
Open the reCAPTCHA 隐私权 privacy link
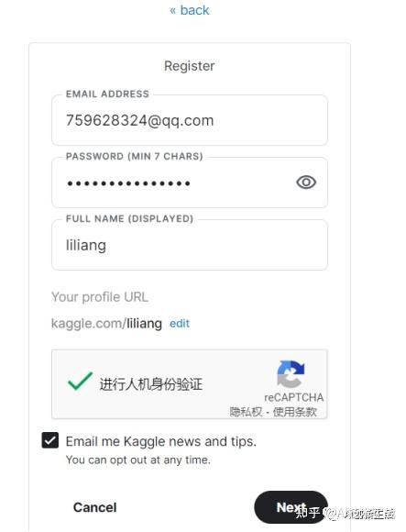coord(246,412)
